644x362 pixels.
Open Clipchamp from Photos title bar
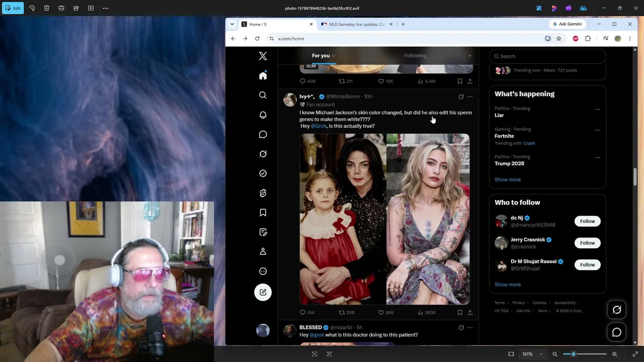(569, 8)
